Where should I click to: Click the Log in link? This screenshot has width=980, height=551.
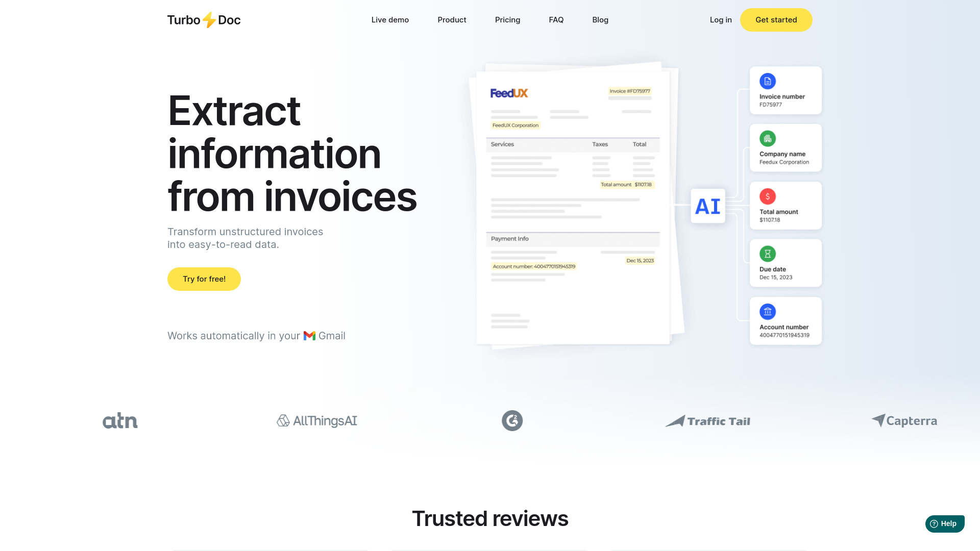(x=720, y=19)
